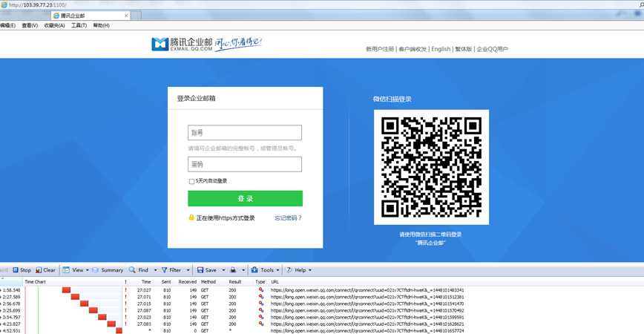Click the 忘记密码? link
Image resolution: width=644 pixels, height=334 pixels.
288,217
